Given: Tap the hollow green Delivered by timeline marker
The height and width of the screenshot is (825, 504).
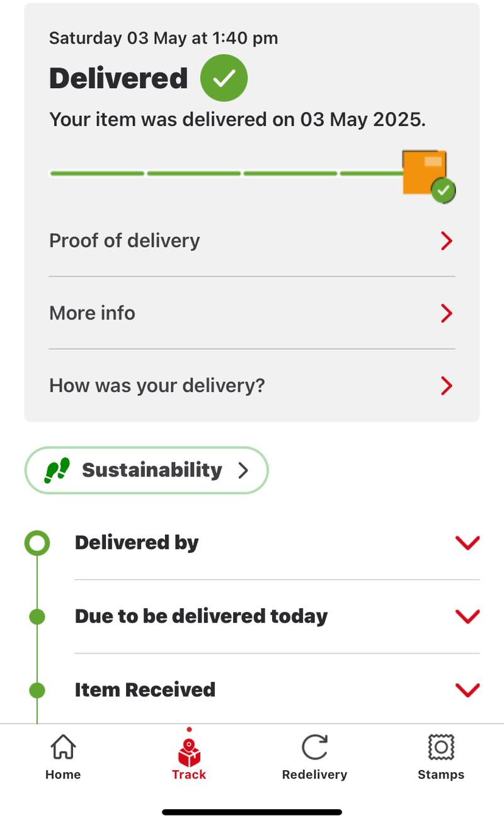Looking at the screenshot, I should 37,543.
